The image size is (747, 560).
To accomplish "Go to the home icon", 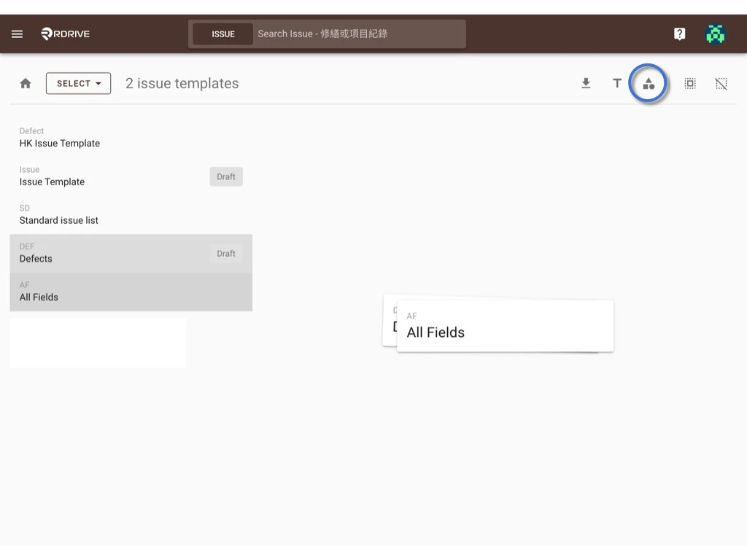I will [x=26, y=83].
